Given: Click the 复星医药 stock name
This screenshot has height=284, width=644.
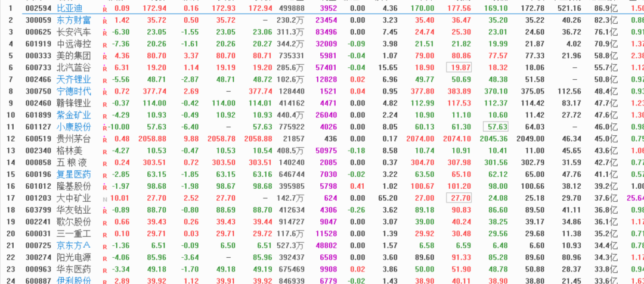Looking at the screenshot, I should coord(74,174).
